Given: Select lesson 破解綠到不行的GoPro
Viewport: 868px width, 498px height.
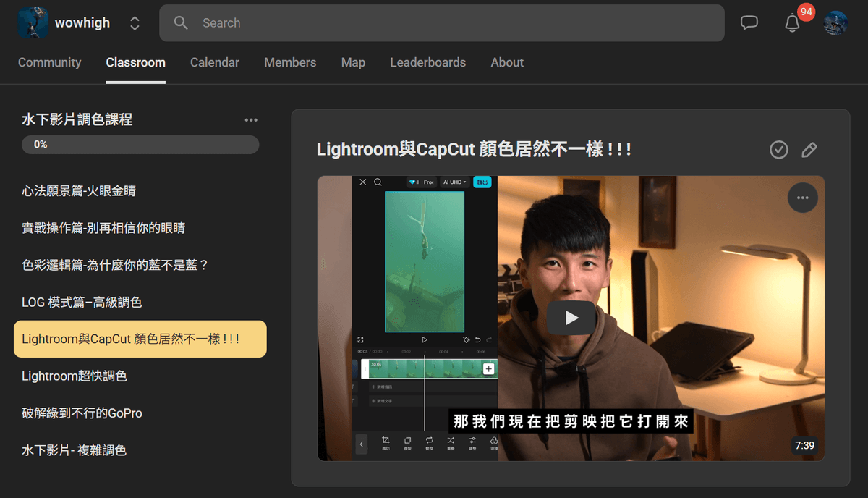Looking at the screenshot, I should 82,413.
